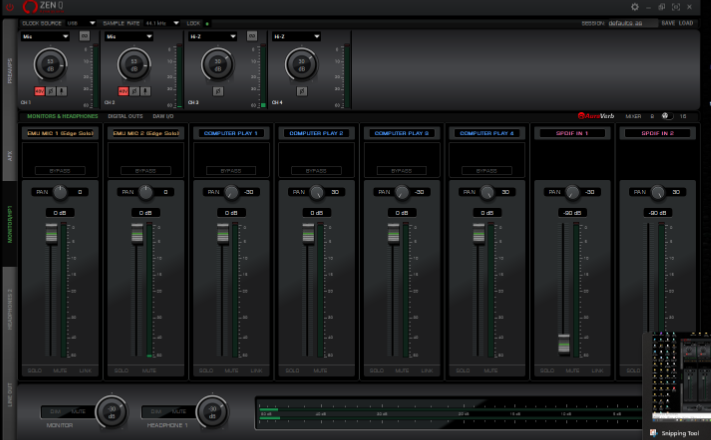This screenshot has height=440, width=711.
Task: Click the pan knob on COMPUTER PLAY 2
Action: coord(317,192)
